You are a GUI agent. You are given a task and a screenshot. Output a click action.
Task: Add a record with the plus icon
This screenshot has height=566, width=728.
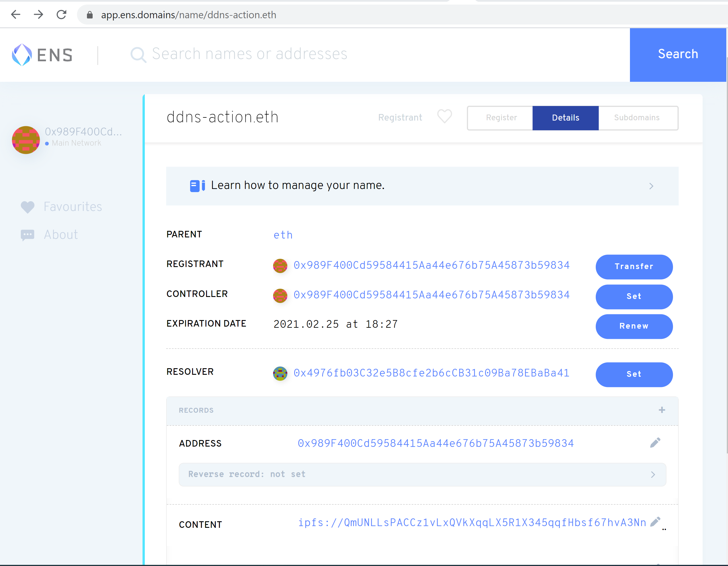coord(662,410)
